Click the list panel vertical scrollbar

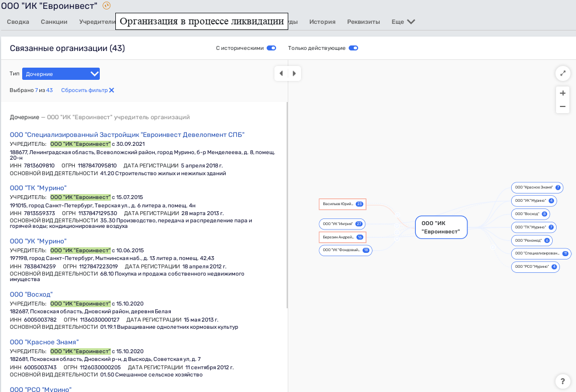pos(287,206)
